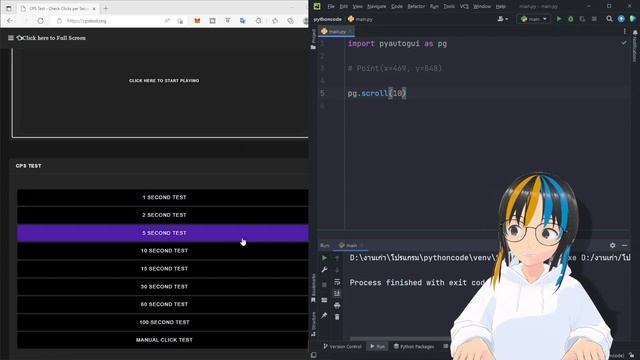
Task: Open the VCS menu
Action: [x=464, y=7]
